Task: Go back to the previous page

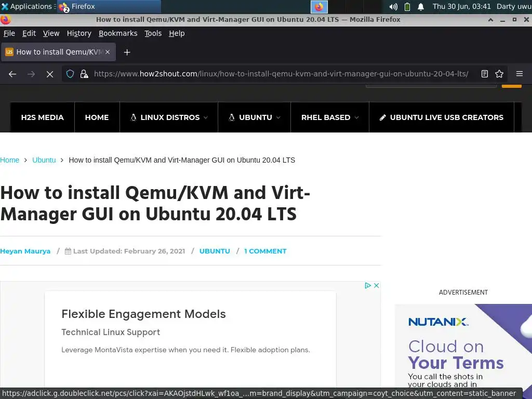Action: 12,74
